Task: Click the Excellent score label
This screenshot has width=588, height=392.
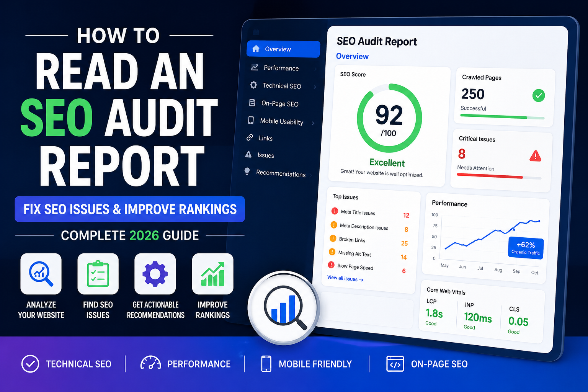Action: point(387,163)
